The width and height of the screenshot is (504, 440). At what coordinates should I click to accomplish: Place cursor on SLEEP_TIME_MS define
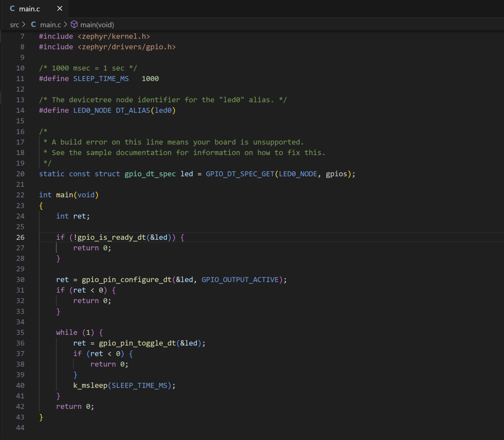click(101, 78)
